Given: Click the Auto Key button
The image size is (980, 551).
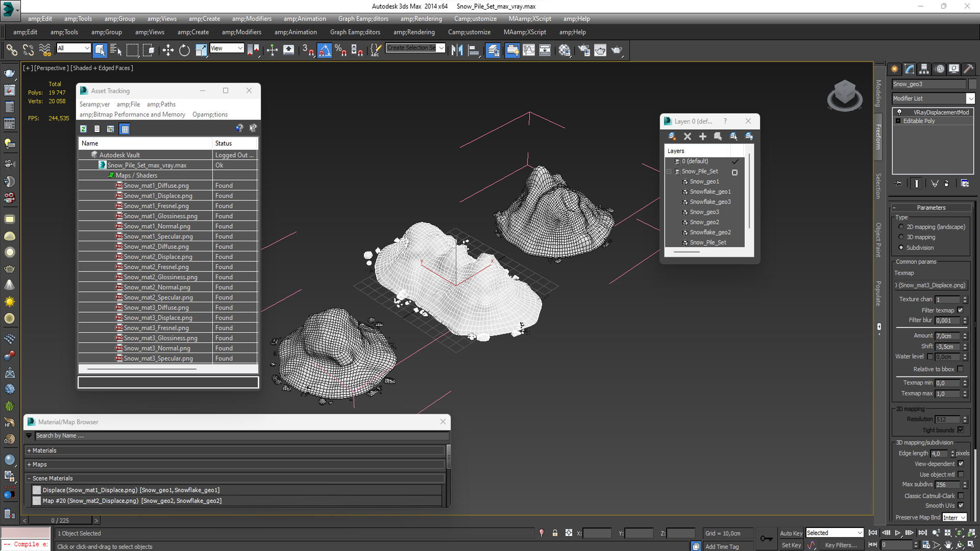Looking at the screenshot, I should [x=791, y=533].
